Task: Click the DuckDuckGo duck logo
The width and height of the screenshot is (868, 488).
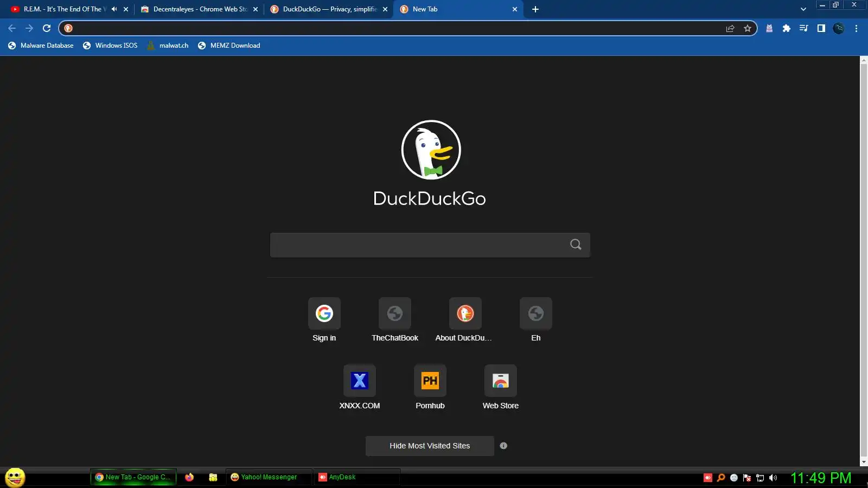Action: coord(431,150)
